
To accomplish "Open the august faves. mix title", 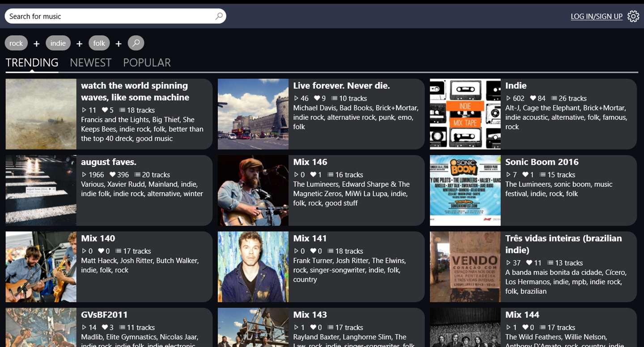I will 109,162.
